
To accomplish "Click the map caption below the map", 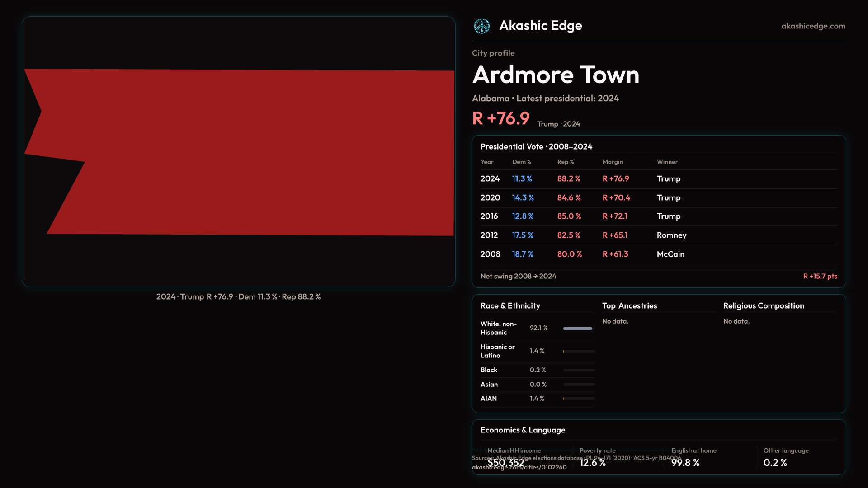I will coord(238,297).
